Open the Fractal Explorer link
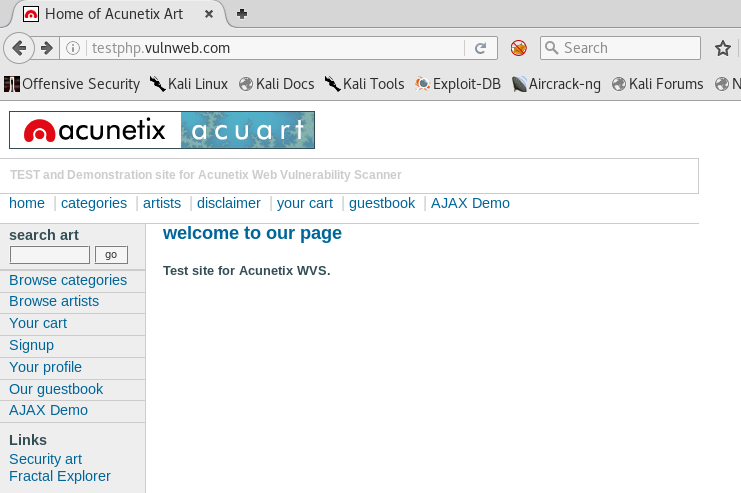This screenshot has width=741, height=493. (x=60, y=476)
